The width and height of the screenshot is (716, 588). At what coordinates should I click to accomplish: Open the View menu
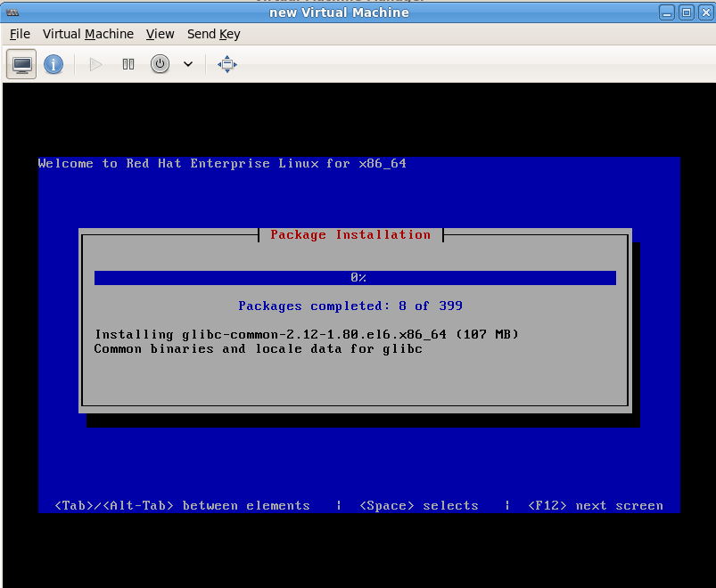click(160, 34)
